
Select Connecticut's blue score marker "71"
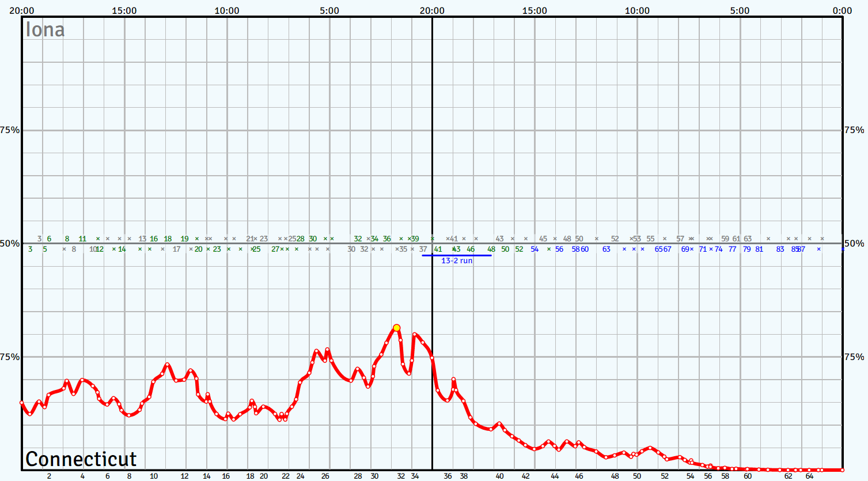tap(703, 249)
